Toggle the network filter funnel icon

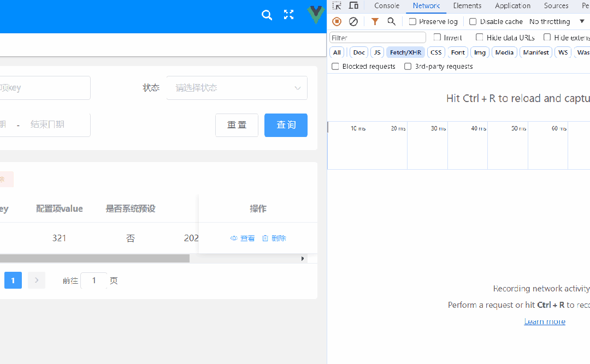coord(375,21)
